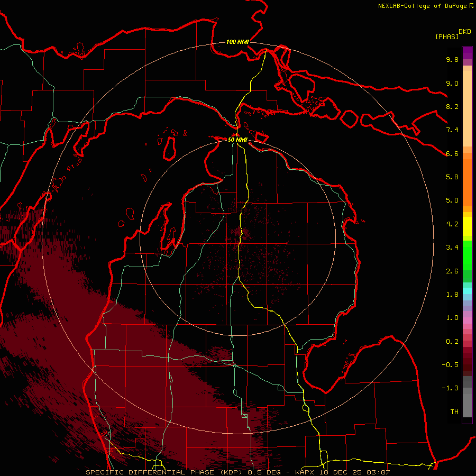Click the 2.6 legend value
Image resolution: width=476 pixels, height=476 pixels.
[452, 271]
